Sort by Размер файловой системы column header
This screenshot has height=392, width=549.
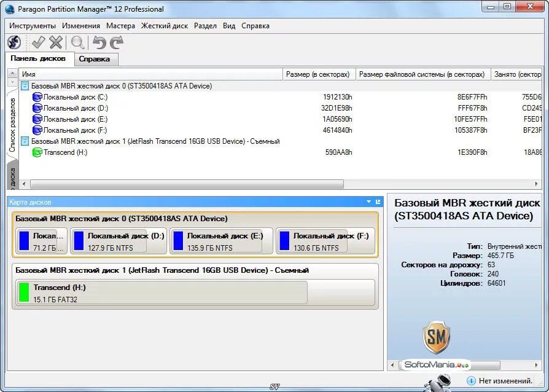click(422, 74)
